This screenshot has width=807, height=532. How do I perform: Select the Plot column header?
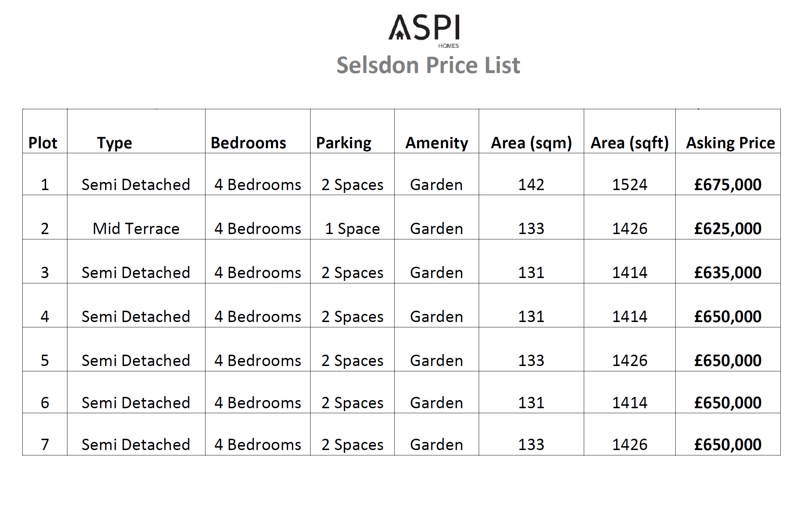pyautogui.click(x=43, y=143)
